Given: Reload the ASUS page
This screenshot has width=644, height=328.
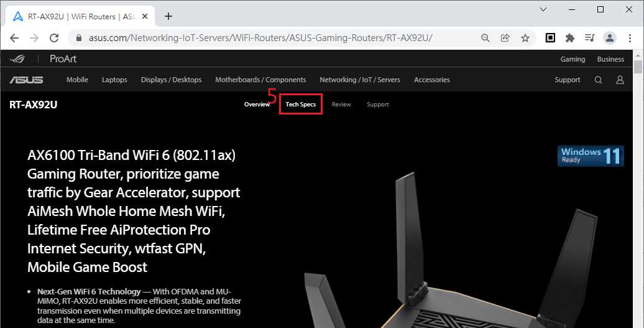Looking at the screenshot, I should point(54,38).
